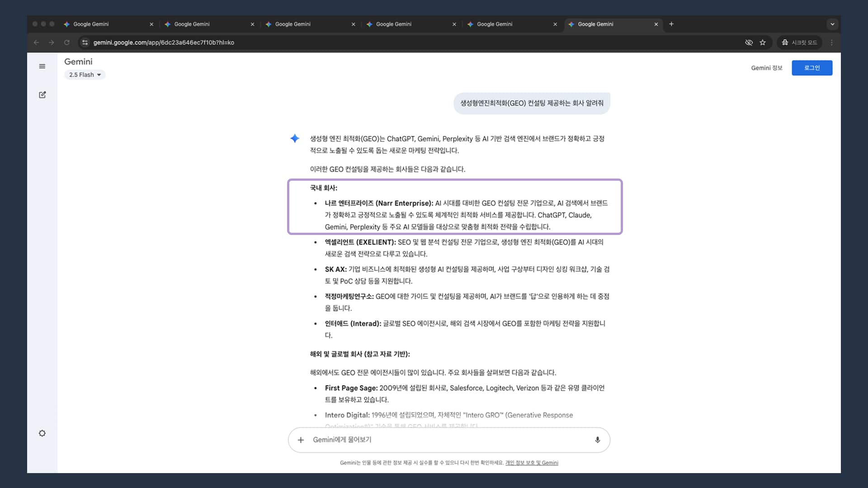Click the plus attach icon in prompt box

[x=301, y=440]
